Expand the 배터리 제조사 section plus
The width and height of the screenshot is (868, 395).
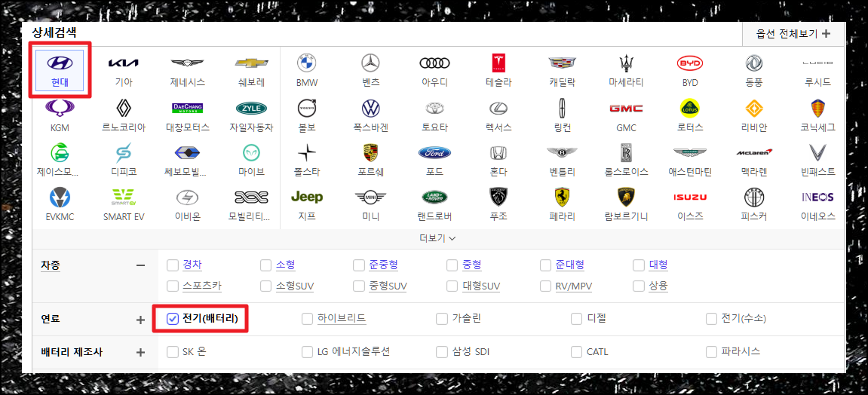click(x=140, y=352)
